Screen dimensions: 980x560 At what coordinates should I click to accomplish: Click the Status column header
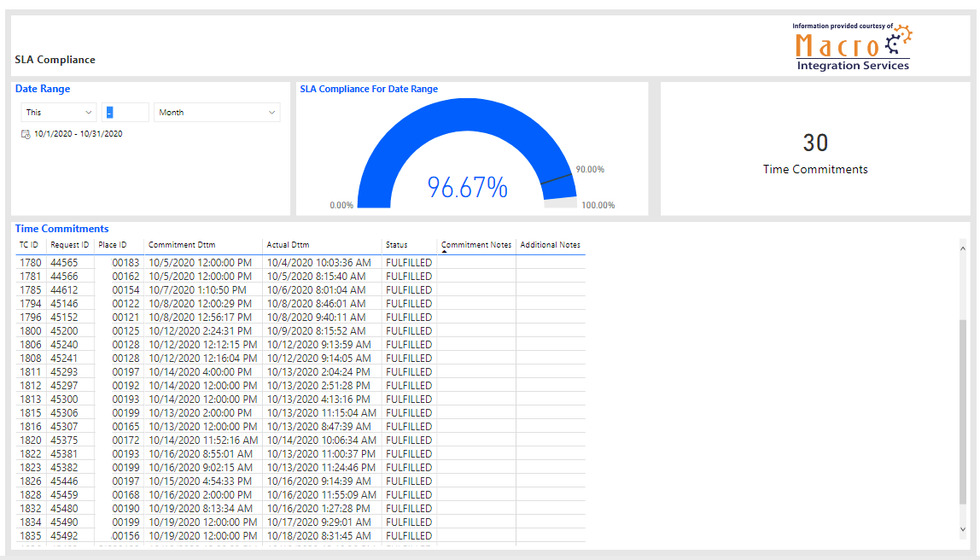[396, 245]
